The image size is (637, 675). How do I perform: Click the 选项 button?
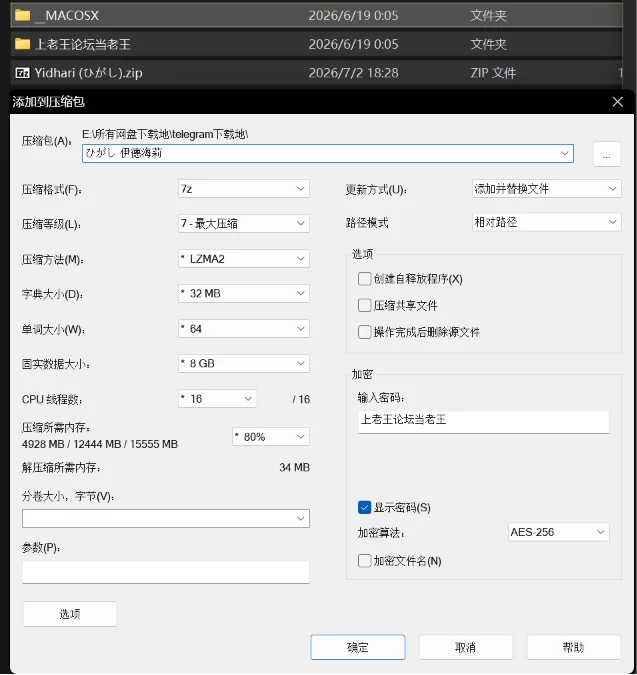click(x=70, y=614)
